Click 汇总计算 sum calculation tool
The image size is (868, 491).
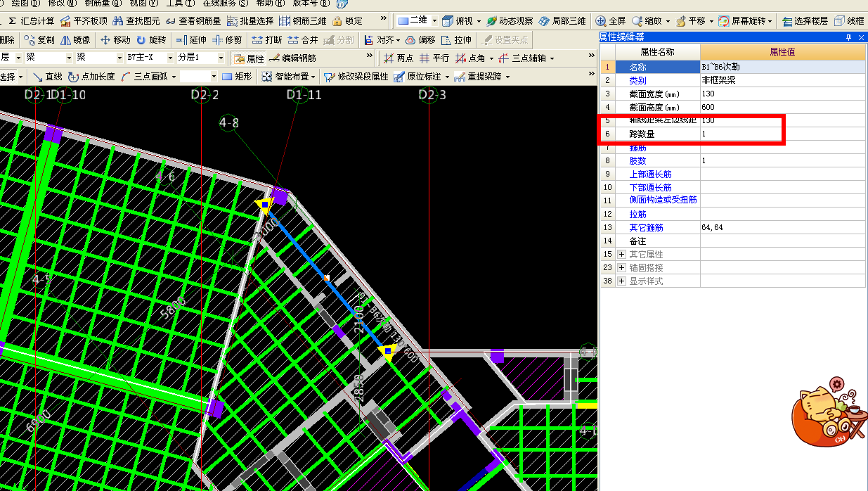(31, 21)
